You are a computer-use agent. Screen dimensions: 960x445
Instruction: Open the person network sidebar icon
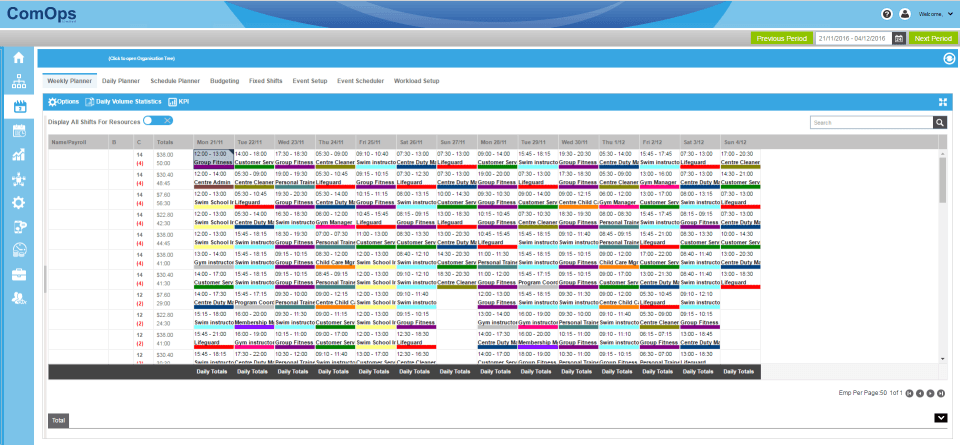click(18, 179)
